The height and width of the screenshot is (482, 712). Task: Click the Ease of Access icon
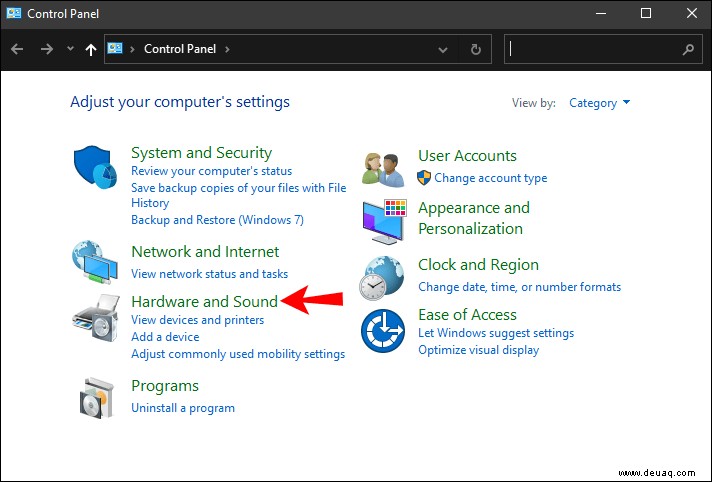tap(383, 331)
